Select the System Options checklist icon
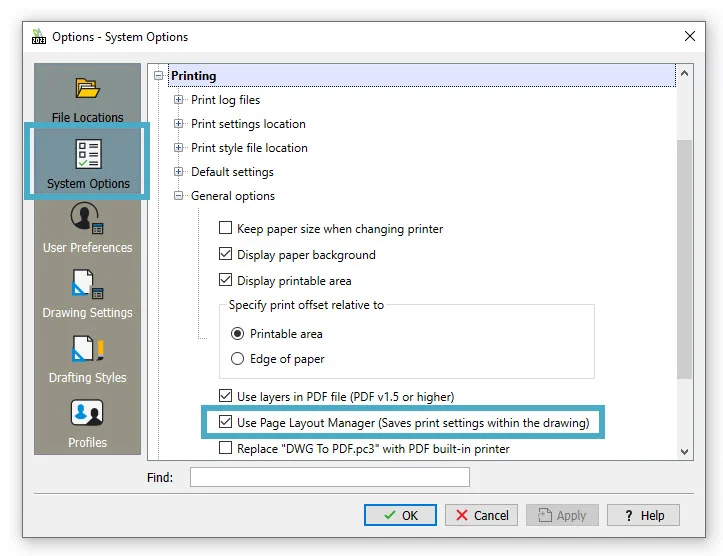The image size is (723, 556). (x=87, y=155)
